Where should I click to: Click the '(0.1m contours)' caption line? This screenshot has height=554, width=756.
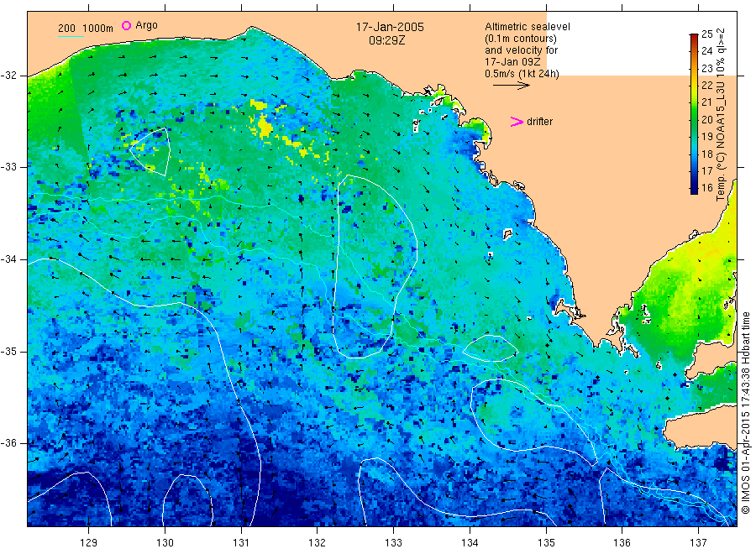click(x=520, y=39)
